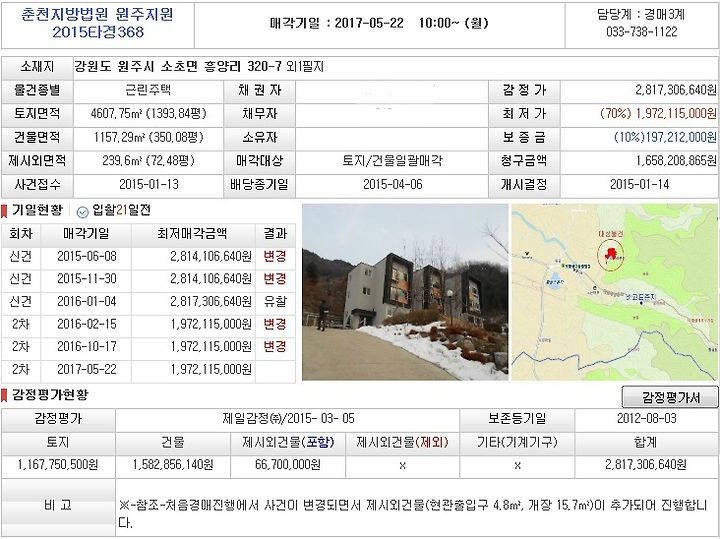Click the 회차 column header
Image resolution: width=720 pixels, height=539 pixels.
coord(21,234)
